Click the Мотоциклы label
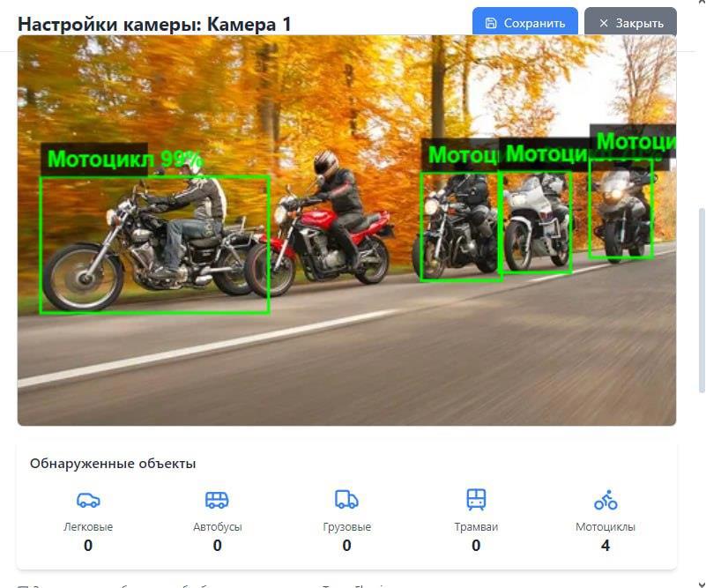The width and height of the screenshot is (706, 588). 606,527
